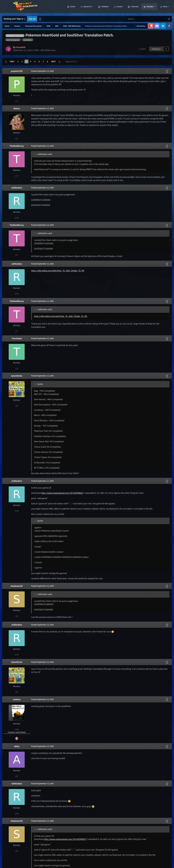Click the prophet789 username header
The width and height of the screenshot is (174, 868).
tap(17, 71)
